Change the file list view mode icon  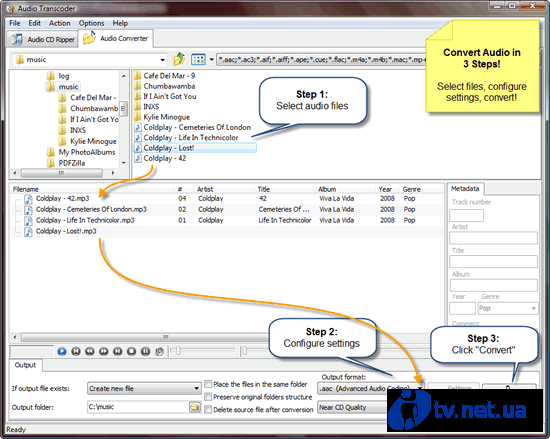(198, 59)
